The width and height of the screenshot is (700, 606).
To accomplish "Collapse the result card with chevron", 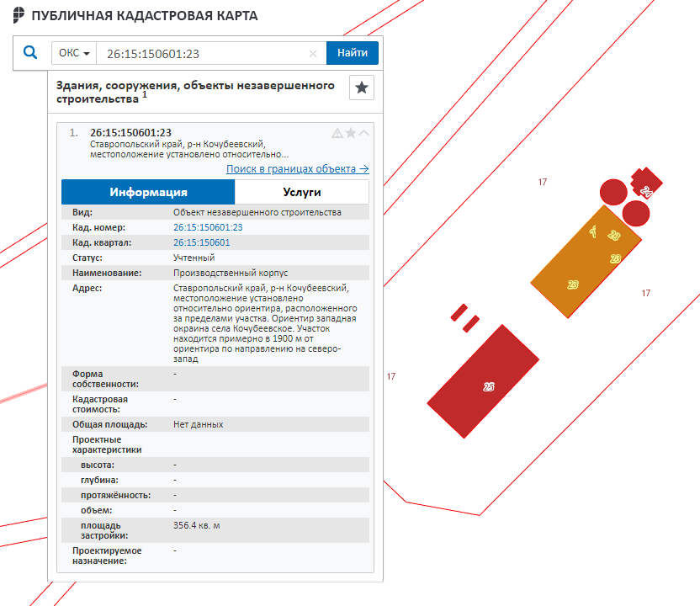I will 364,133.
